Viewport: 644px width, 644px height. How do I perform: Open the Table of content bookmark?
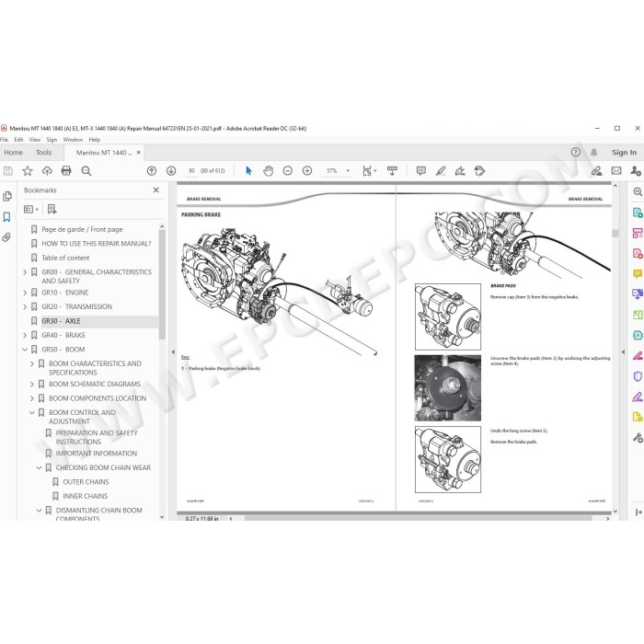point(65,258)
